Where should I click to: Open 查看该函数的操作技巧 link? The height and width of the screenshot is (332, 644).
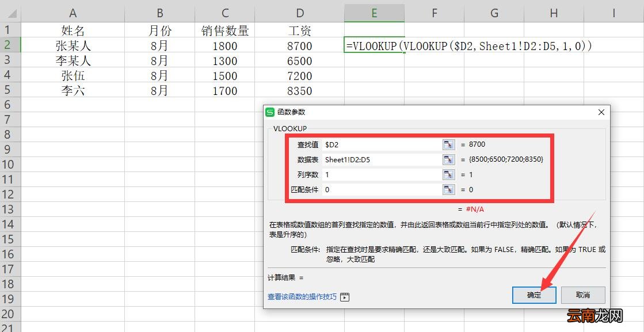tap(302, 297)
